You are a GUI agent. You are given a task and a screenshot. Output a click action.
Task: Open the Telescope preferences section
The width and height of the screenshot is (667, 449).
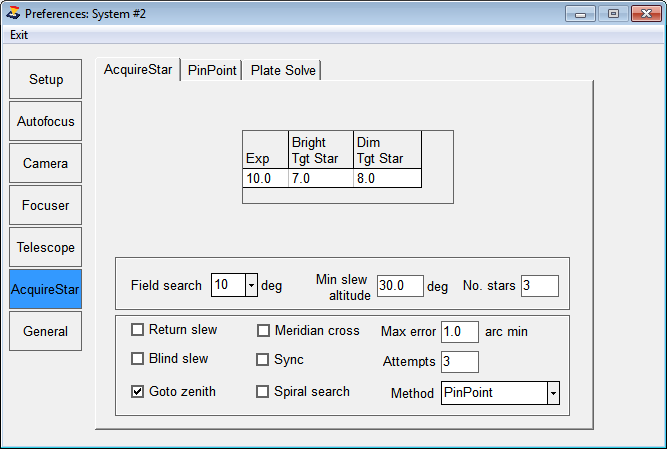click(46, 247)
